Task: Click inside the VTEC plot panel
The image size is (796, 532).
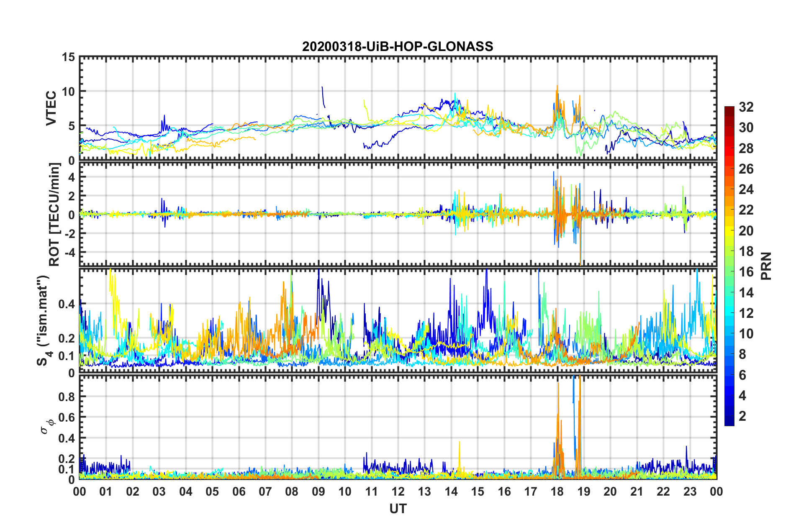Action: pyautogui.click(x=398, y=108)
